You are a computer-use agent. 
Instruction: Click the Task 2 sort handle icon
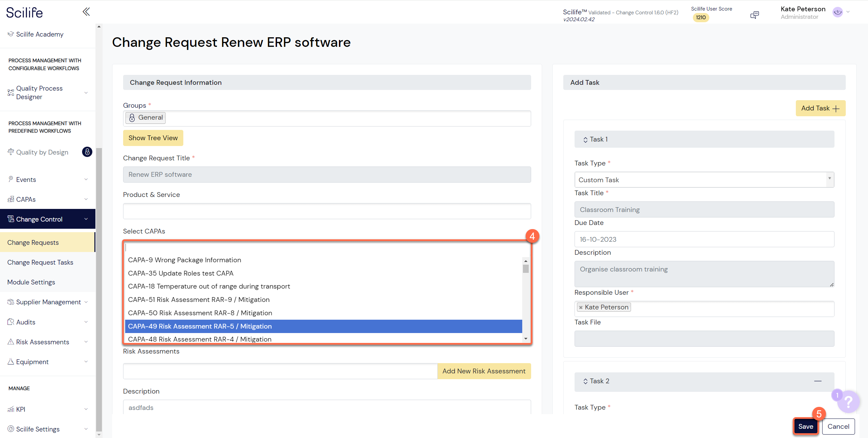[x=585, y=381]
